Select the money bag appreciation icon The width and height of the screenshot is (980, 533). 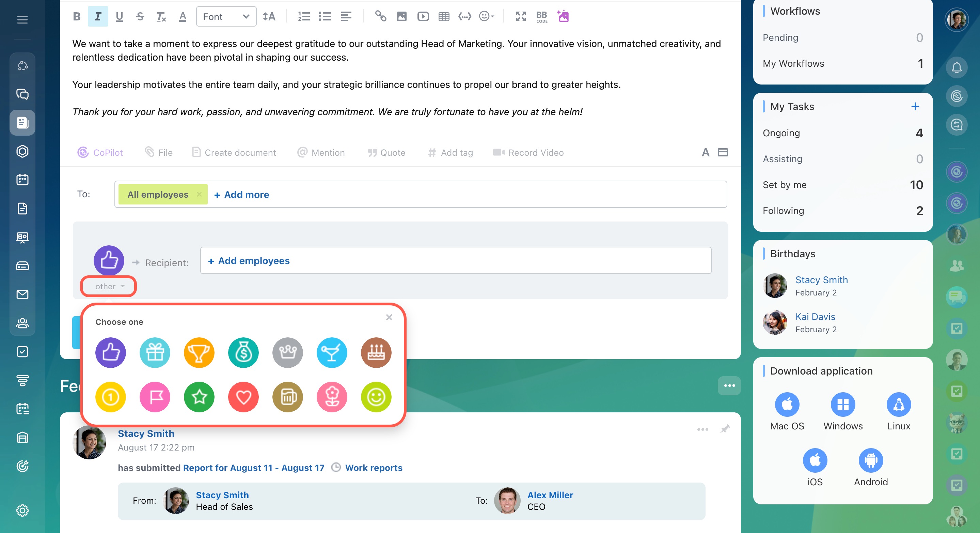(243, 352)
